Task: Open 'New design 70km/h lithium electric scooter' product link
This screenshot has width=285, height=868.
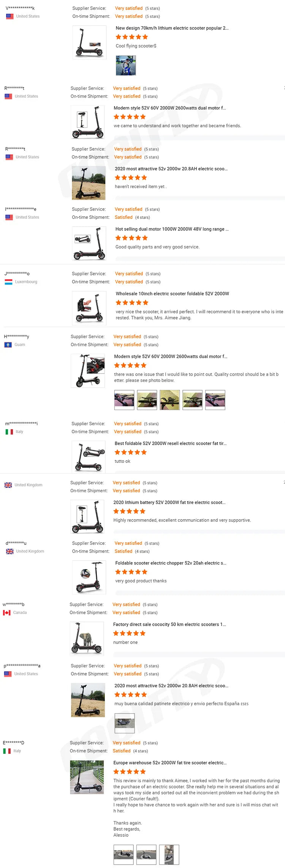Action: tap(172, 28)
